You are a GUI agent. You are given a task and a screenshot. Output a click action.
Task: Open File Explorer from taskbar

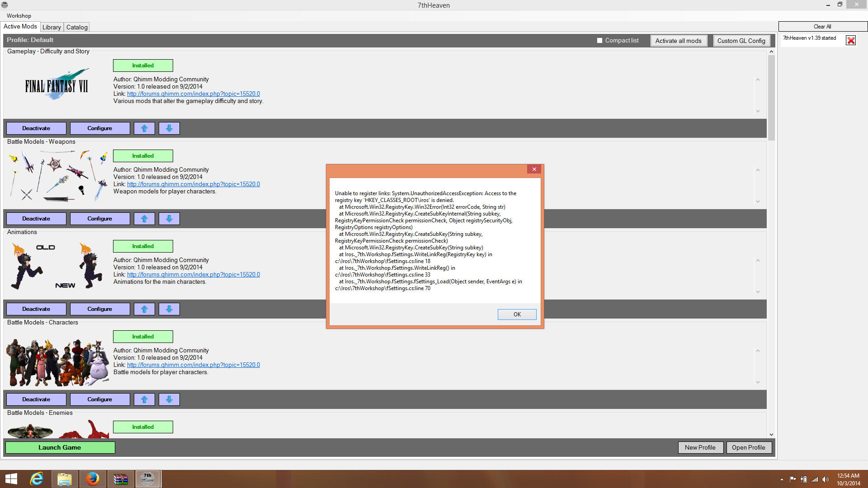point(65,479)
